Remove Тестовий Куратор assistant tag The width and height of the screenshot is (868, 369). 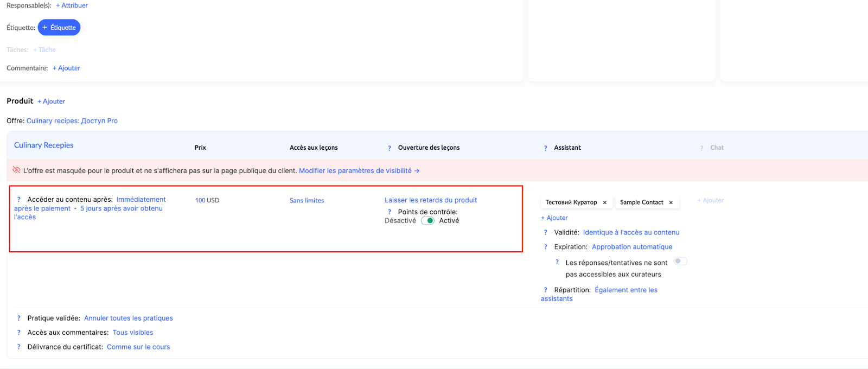coord(605,202)
